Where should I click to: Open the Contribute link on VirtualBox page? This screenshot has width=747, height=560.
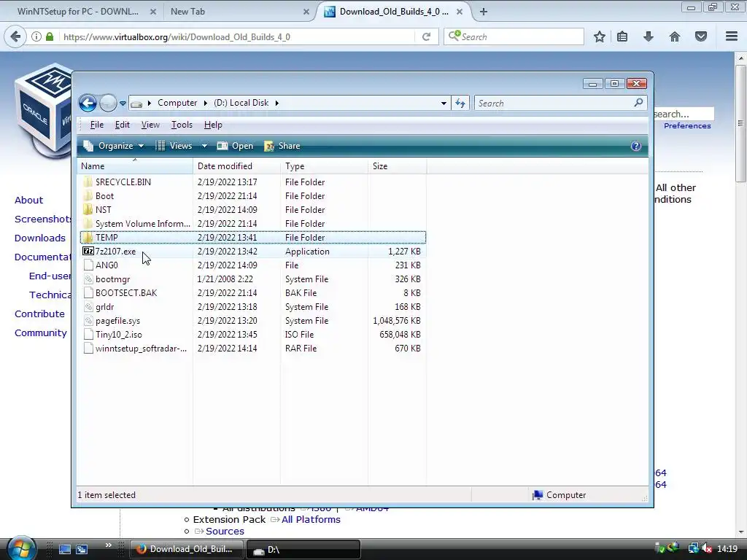tap(39, 314)
